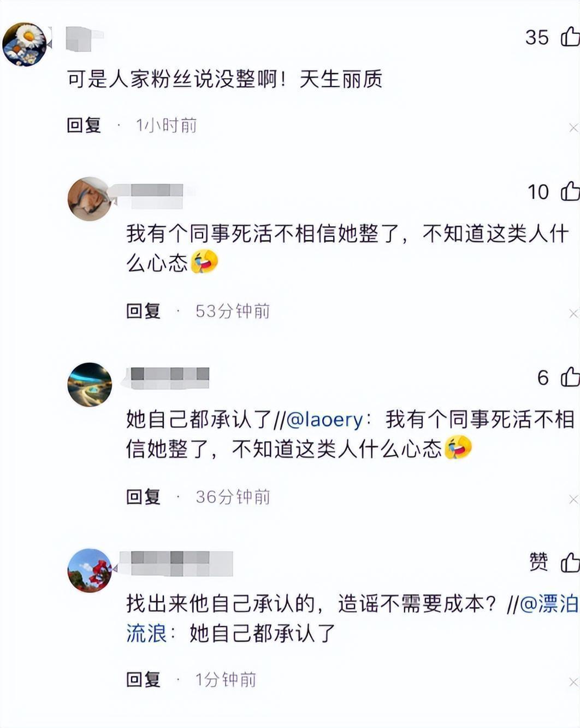
Task: Reply to the comment from 1分钟前
Action: coord(144,679)
